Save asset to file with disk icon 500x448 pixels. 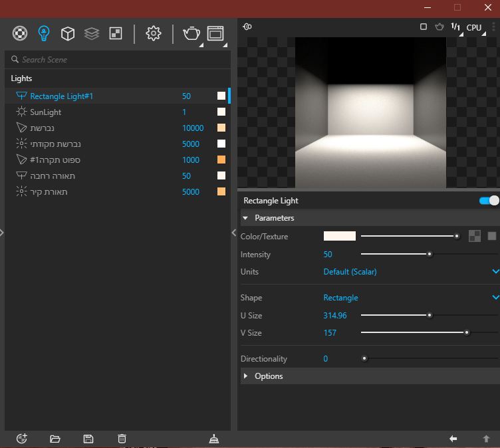pos(88,439)
